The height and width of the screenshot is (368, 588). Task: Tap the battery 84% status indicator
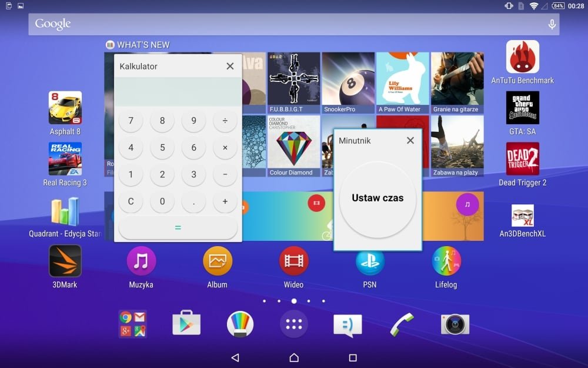(x=559, y=6)
